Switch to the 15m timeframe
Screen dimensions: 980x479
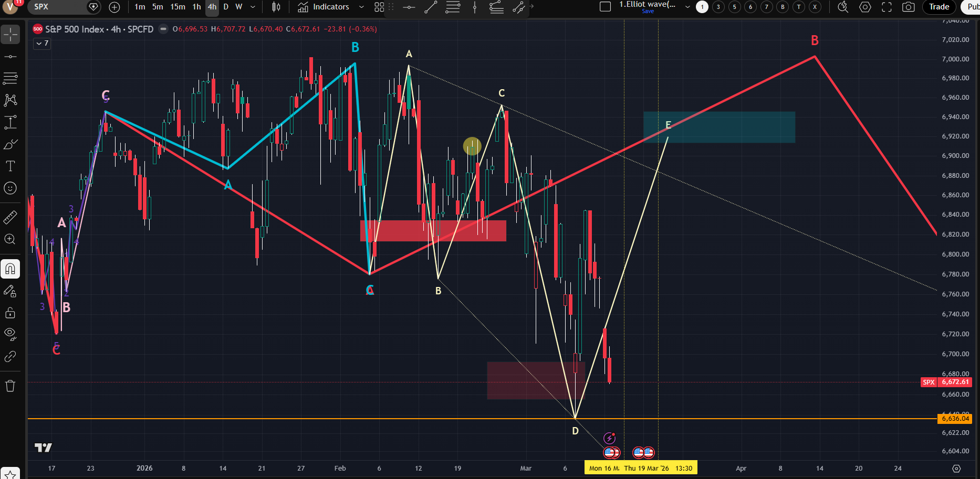point(178,7)
